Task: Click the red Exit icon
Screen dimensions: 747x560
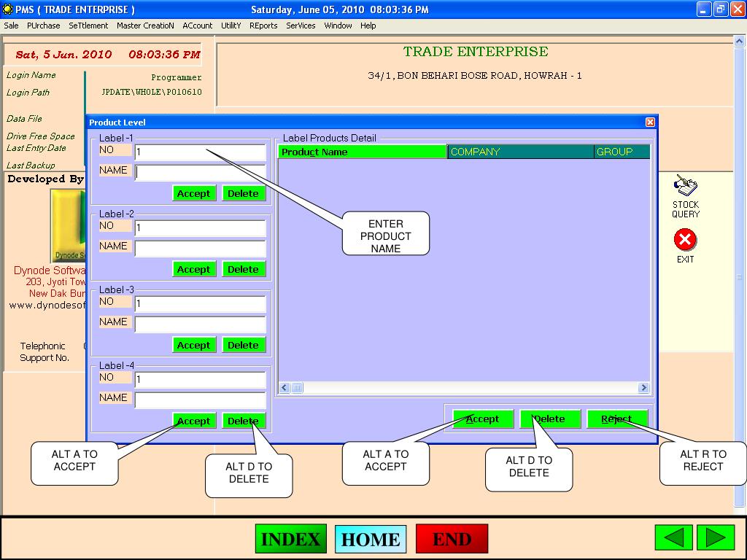Action: point(685,240)
